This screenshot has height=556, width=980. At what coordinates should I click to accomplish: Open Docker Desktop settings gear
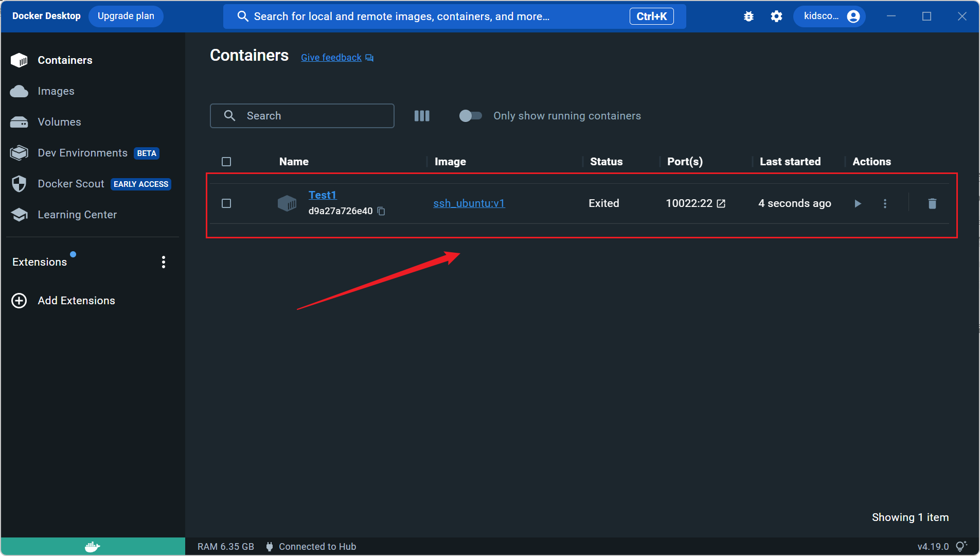pyautogui.click(x=776, y=16)
